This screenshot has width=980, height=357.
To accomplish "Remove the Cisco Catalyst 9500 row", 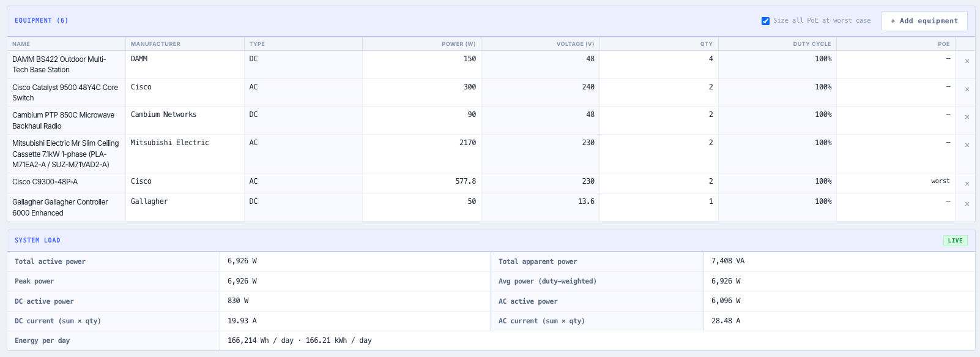I will 967,89.
